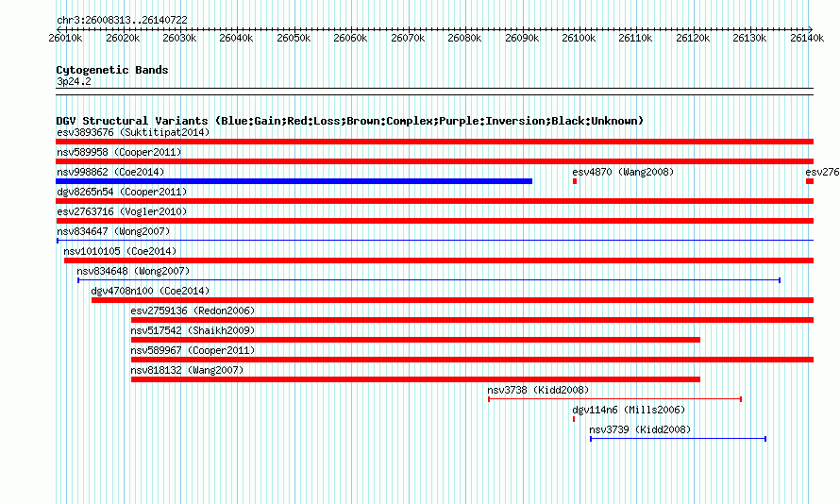Click the chr3:26008313..26140722 region label
This screenshot has height=504, width=840.
coord(122,20)
